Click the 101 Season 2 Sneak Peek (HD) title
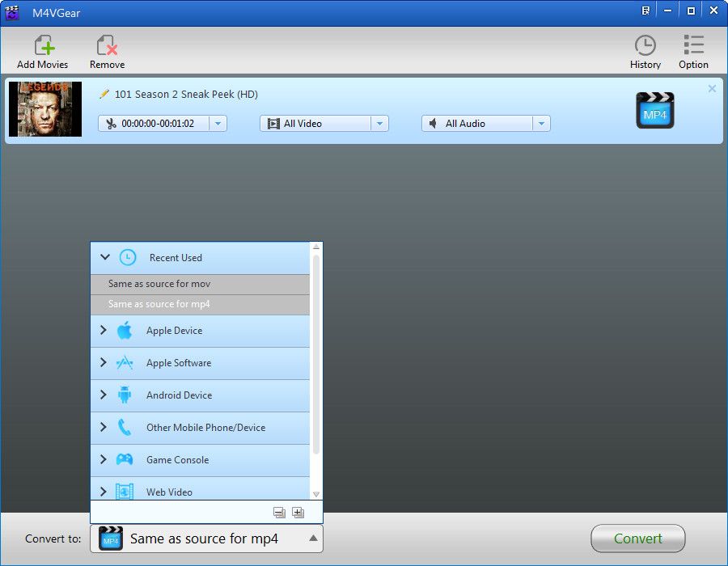Viewport: 728px width, 566px height. point(186,94)
